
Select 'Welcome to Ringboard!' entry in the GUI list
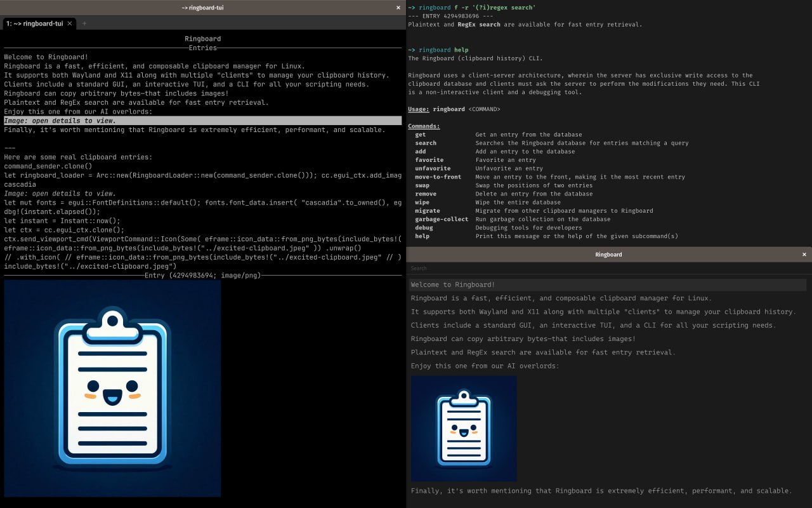[x=452, y=284]
